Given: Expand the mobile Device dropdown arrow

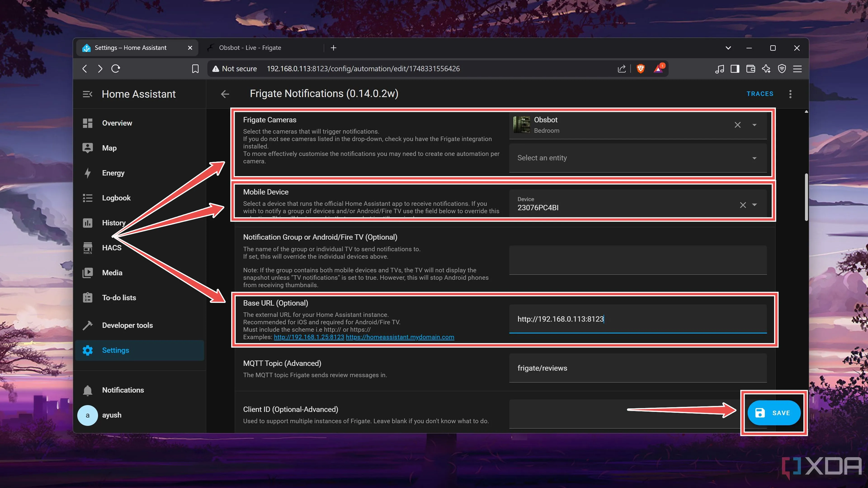Looking at the screenshot, I should point(755,205).
